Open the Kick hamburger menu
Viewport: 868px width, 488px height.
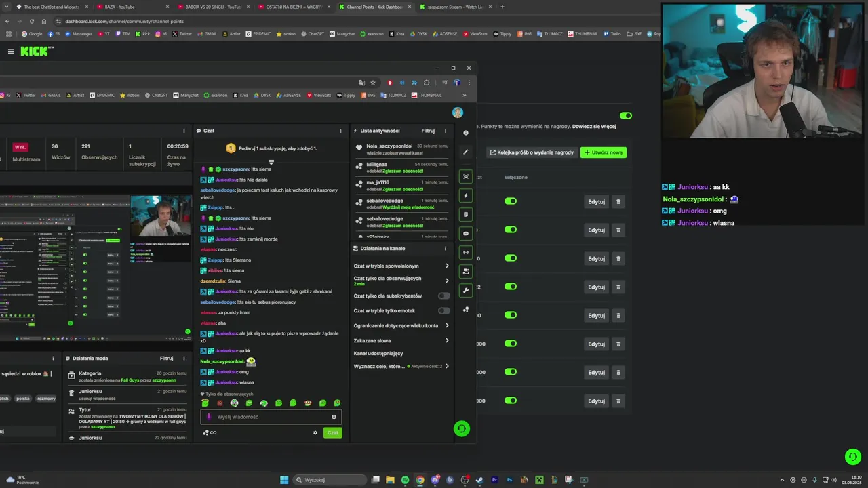10,51
